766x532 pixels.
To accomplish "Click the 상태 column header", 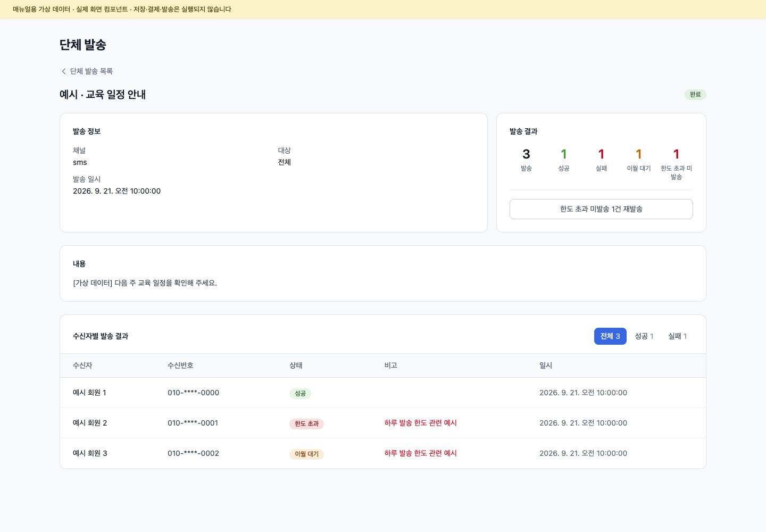I will [x=296, y=365].
